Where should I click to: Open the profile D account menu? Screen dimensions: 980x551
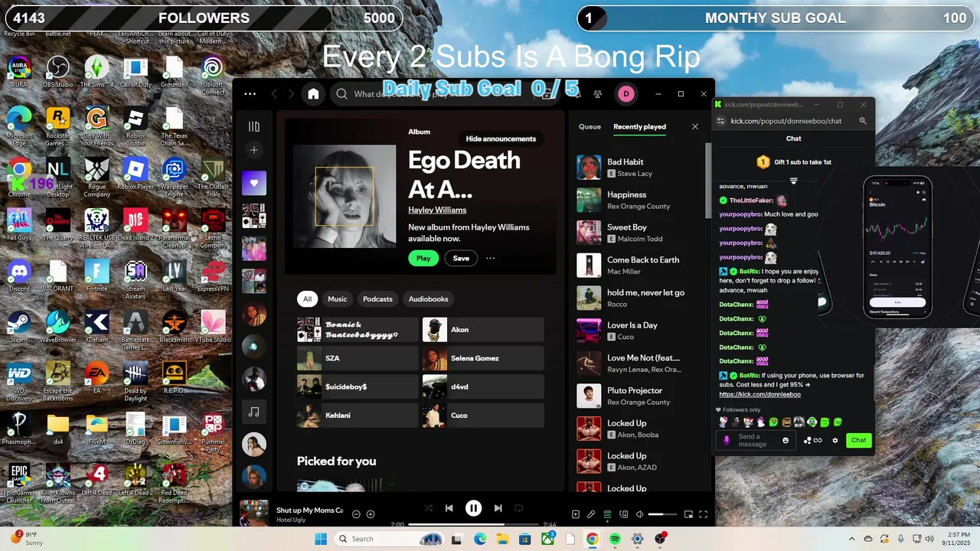tap(626, 94)
